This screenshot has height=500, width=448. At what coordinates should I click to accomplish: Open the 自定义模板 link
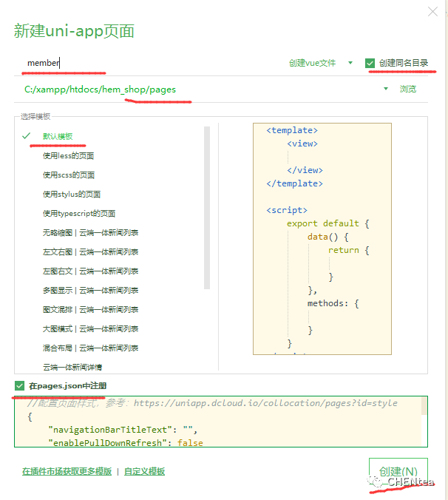(144, 471)
